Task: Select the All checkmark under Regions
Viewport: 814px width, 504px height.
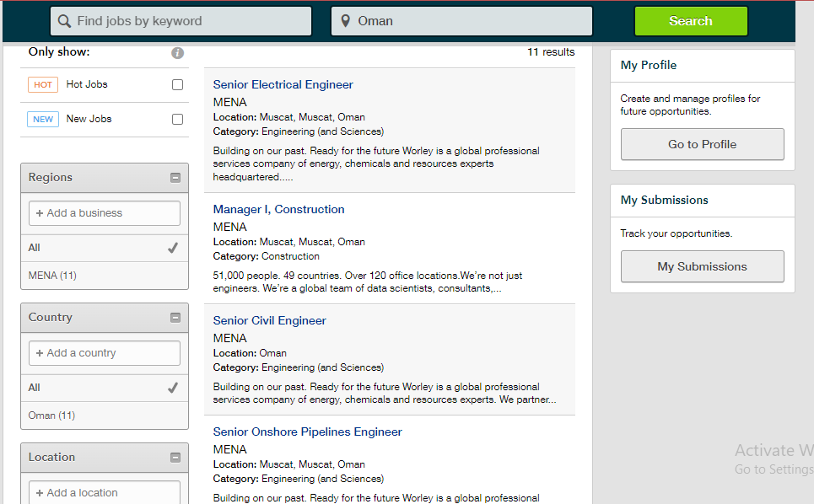Action: 173,248
